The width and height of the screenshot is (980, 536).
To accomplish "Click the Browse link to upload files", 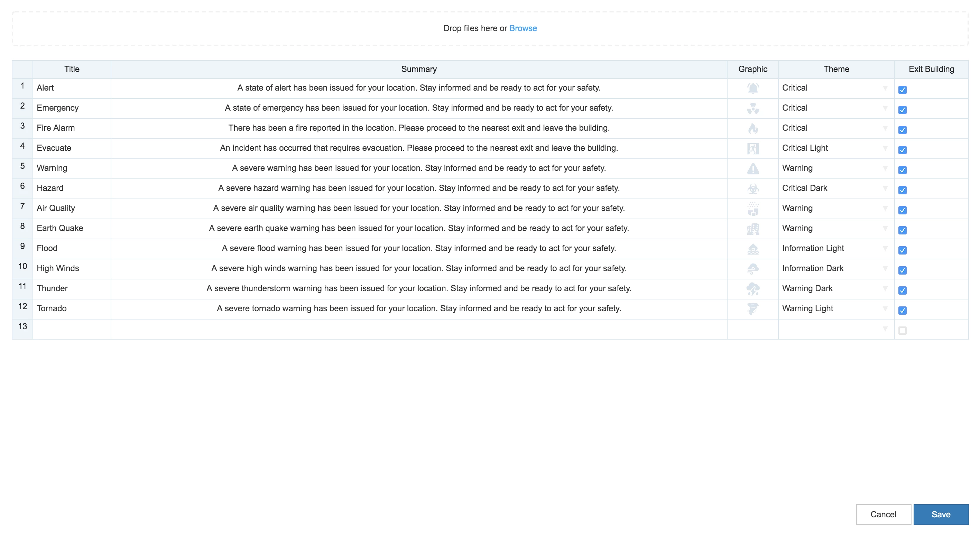I will [x=523, y=28].
